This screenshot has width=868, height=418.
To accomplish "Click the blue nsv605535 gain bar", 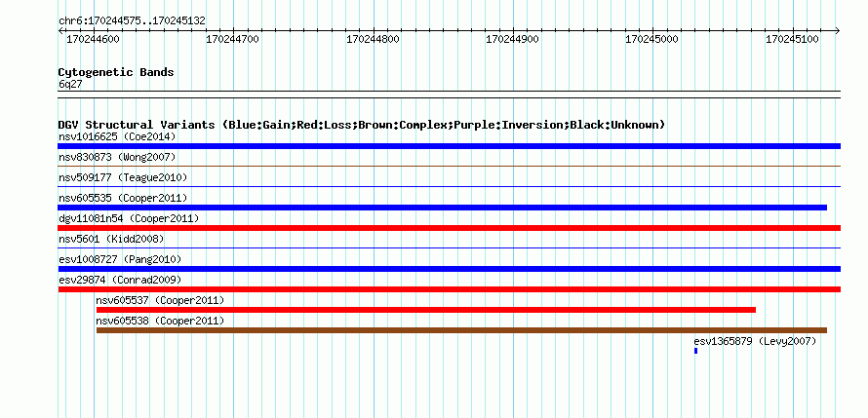I will 443,208.
